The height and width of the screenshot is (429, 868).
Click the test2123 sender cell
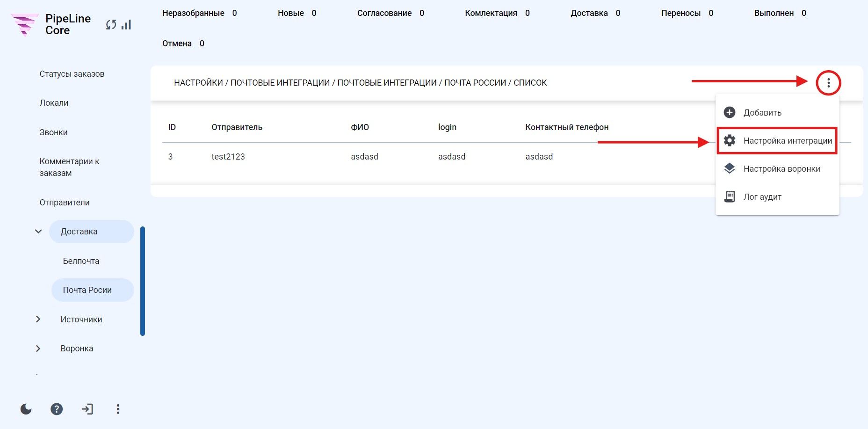(228, 157)
